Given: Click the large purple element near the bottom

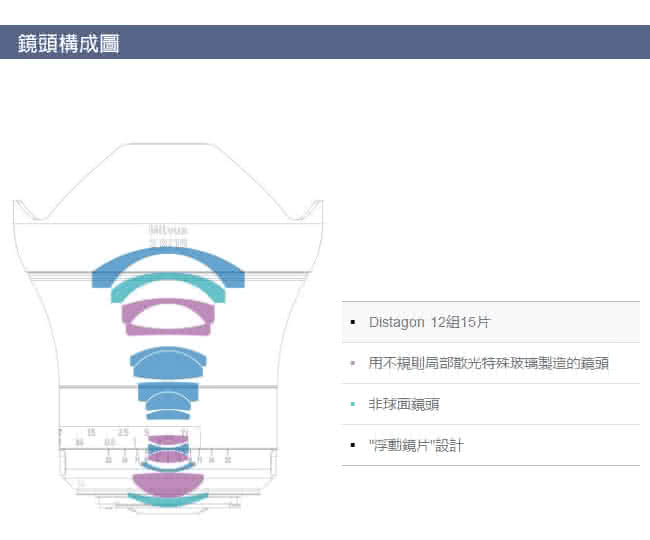Looking at the screenshot, I should pyautogui.click(x=168, y=482).
